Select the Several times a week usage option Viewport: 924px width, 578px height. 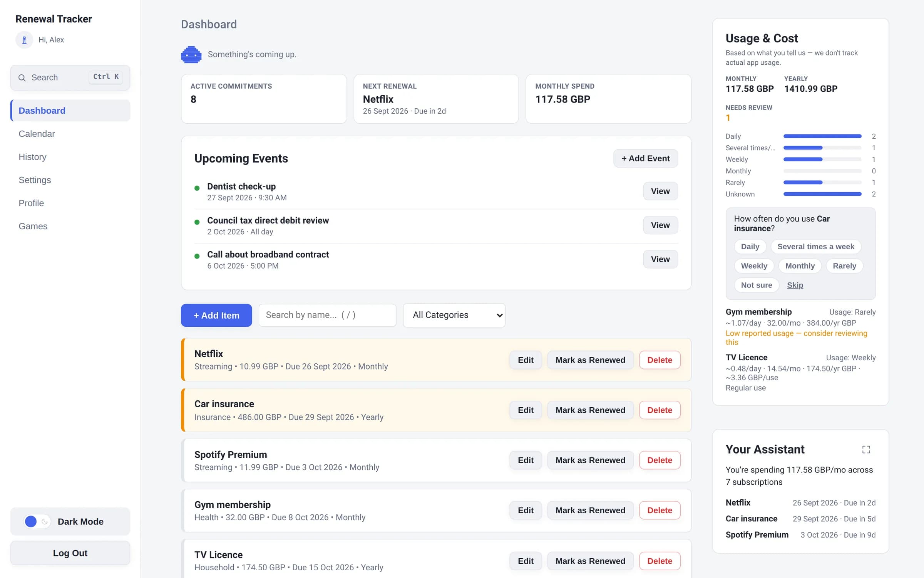point(815,247)
